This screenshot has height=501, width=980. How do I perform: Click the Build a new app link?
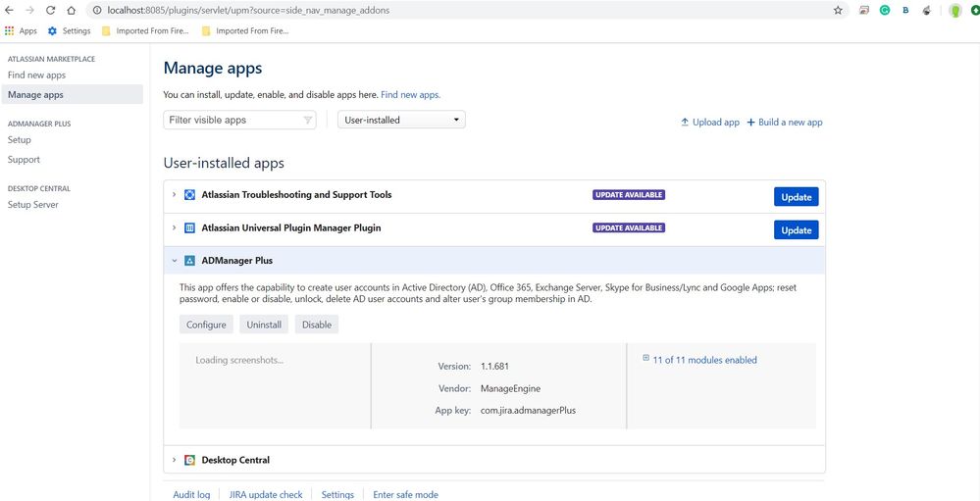[x=785, y=123]
